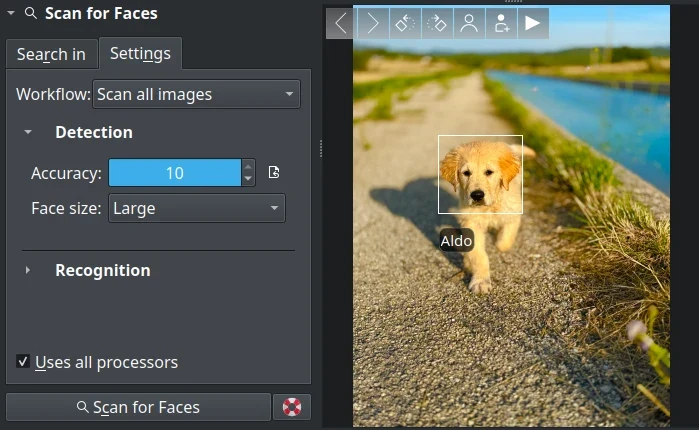Collapse the Scan for Faces panel arrow
The height and width of the screenshot is (430, 699).
click(11, 13)
